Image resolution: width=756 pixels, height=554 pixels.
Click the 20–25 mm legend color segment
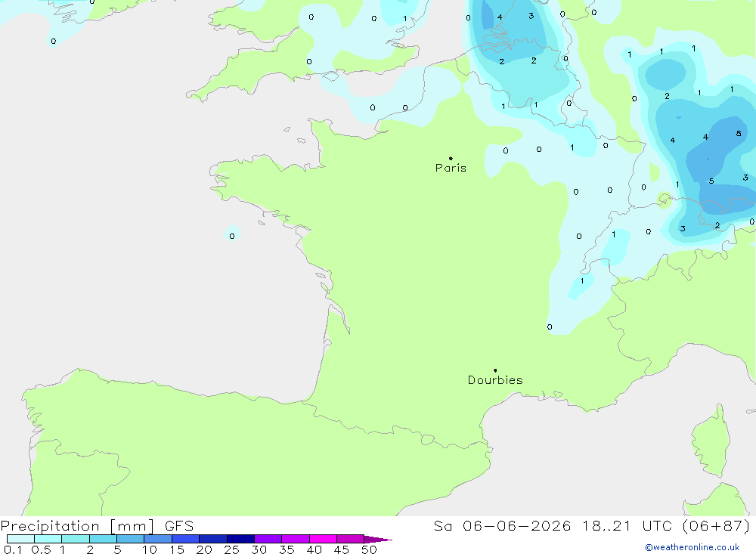click(x=213, y=539)
